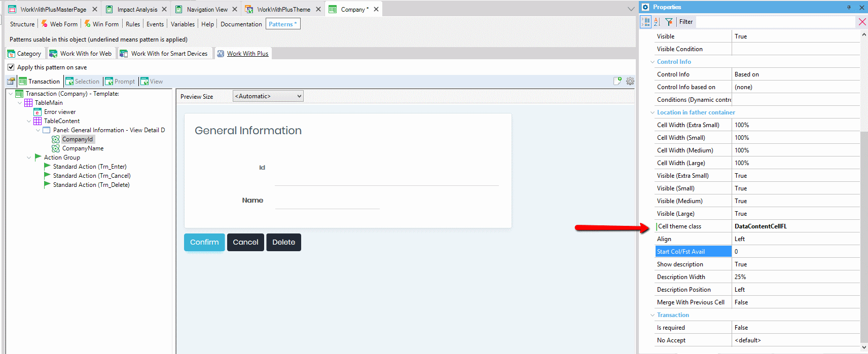The height and width of the screenshot is (354, 868).
Task: Collapse the Control Info property section
Action: pos(653,62)
